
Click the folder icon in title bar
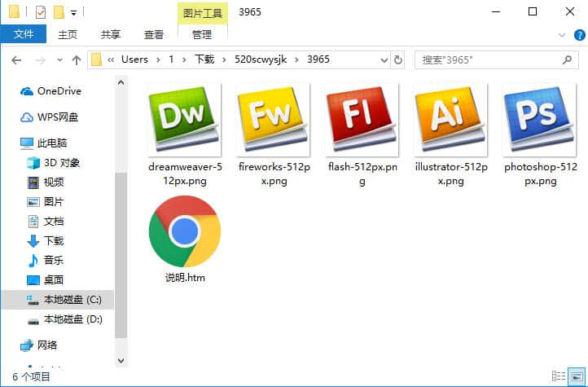pos(14,11)
